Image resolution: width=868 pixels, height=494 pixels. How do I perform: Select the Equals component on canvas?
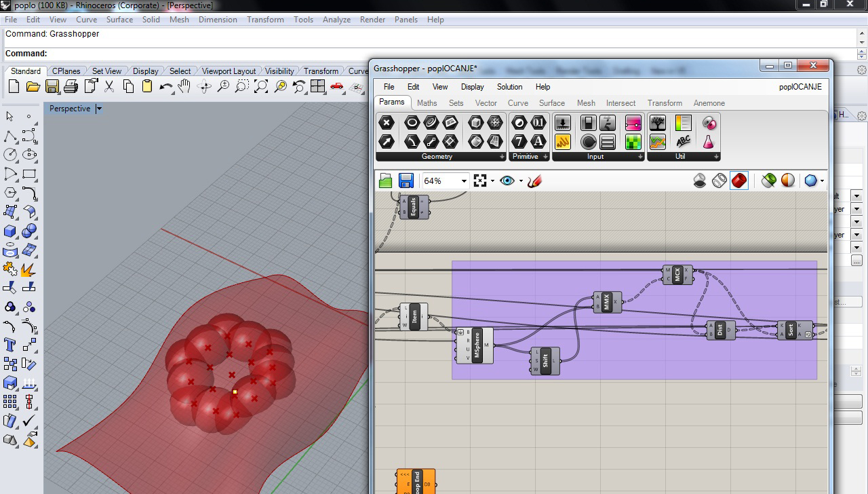tap(414, 206)
